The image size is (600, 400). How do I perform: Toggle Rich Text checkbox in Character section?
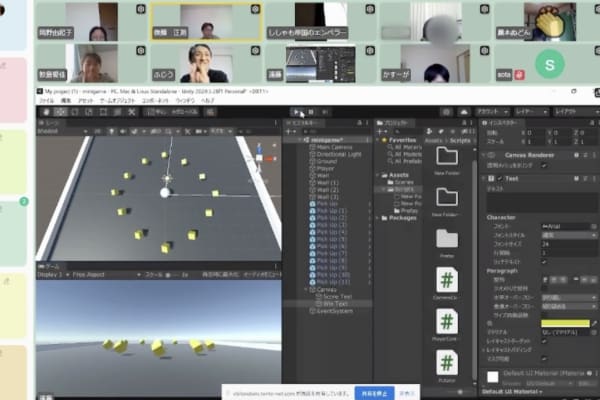[544, 262]
